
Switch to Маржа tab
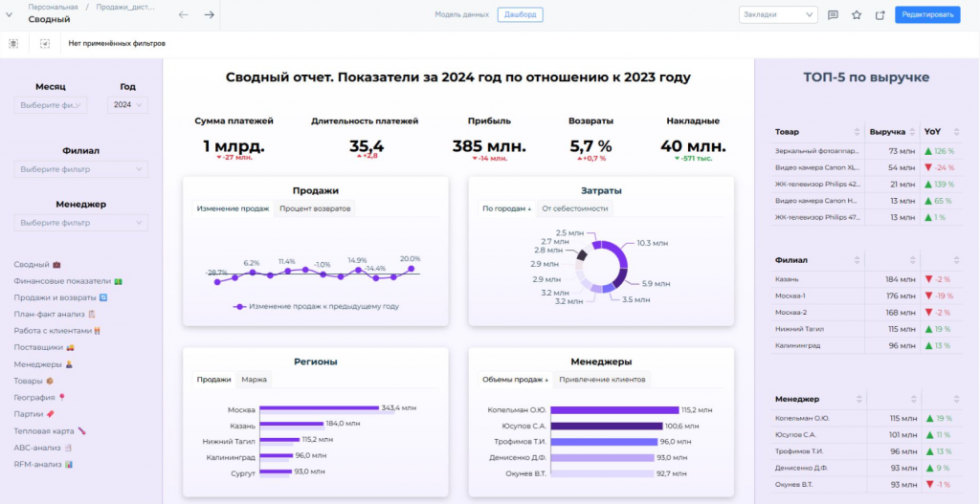pos(254,379)
